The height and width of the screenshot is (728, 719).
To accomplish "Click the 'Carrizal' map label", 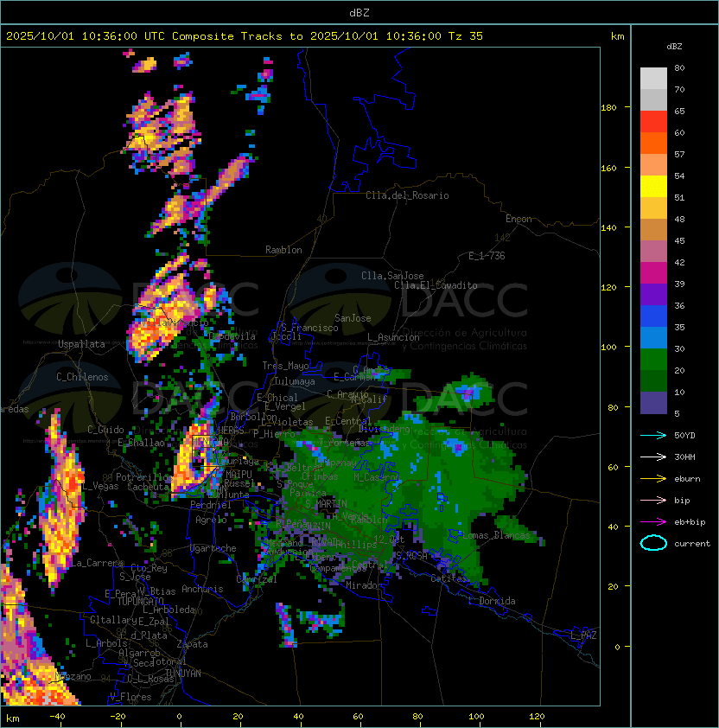I will point(258,579).
